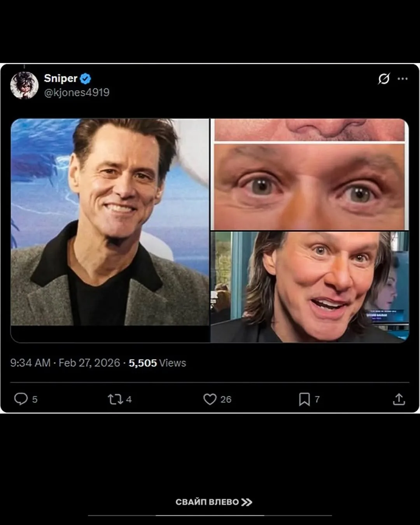Open the @kjones4919 handle link
Image resolution: width=420 pixels, height=525 pixels.
point(77,93)
